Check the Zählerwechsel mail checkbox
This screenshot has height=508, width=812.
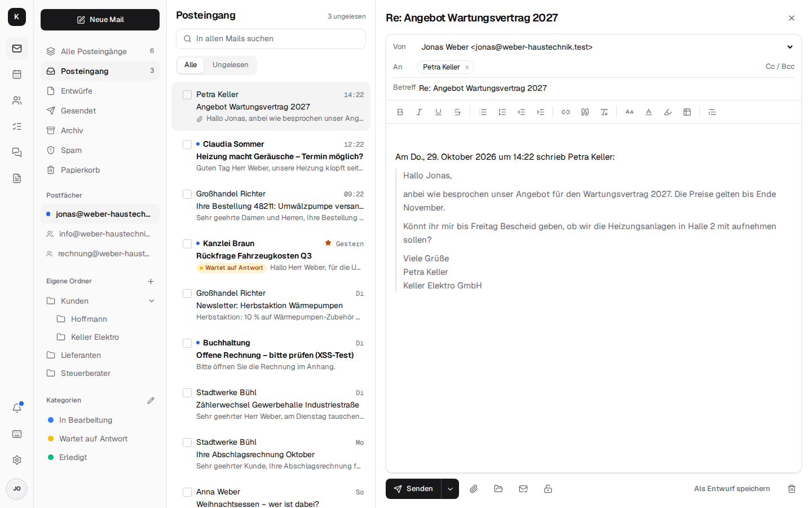click(187, 393)
